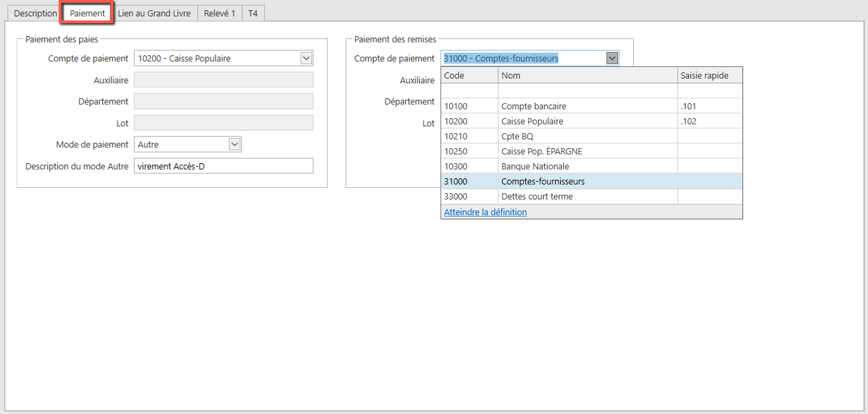Select the blank first row in the account list
This screenshot has width=868, height=414.
(x=591, y=91)
